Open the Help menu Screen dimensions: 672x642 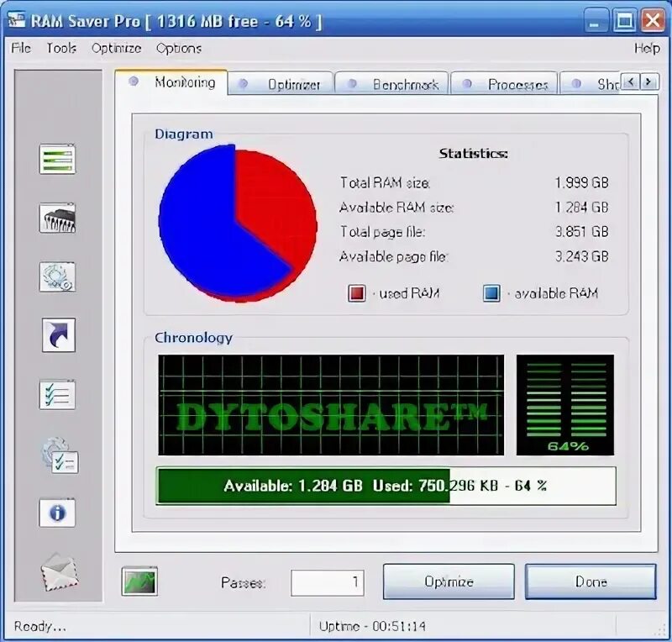point(647,48)
